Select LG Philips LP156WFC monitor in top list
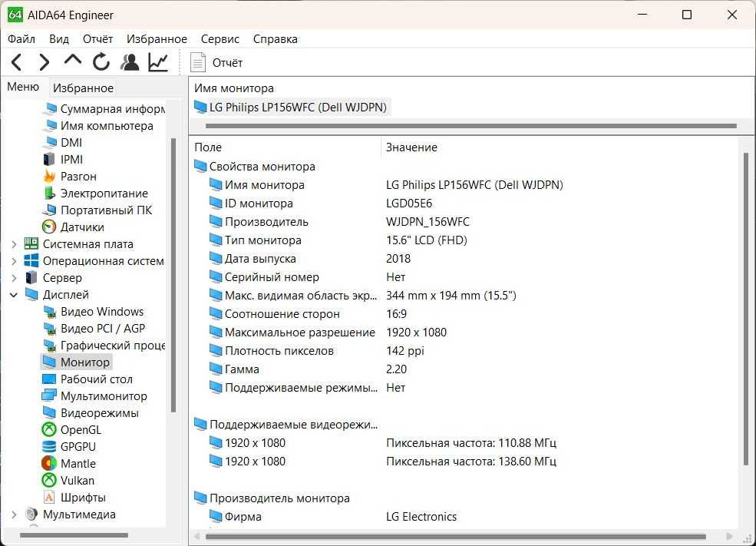This screenshot has height=546, width=756. [291, 107]
